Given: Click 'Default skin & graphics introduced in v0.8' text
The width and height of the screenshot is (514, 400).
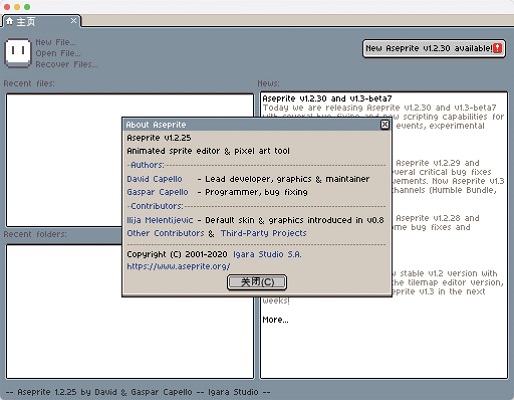Looking at the screenshot, I should tap(295, 220).
